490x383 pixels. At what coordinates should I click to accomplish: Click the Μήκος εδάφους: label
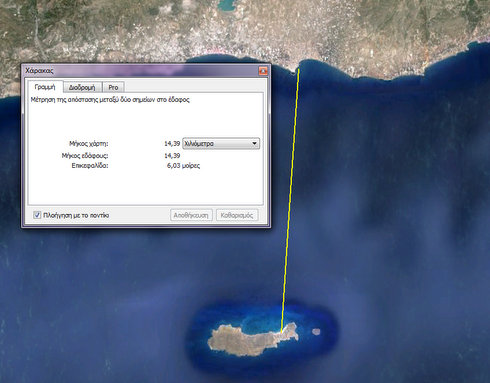point(85,156)
